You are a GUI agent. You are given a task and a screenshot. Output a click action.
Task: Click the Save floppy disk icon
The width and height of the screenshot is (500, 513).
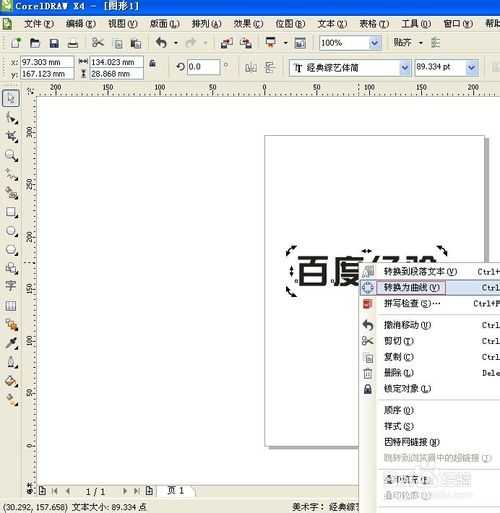[54, 43]
